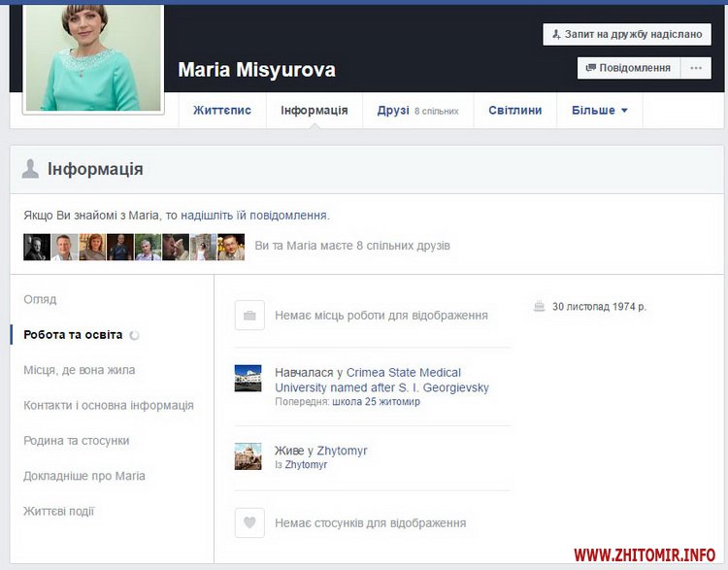Click the Zhytomyr city thumbnail icon
The width and height of the screenshot is (728, 570).
[x=248, y=456]
